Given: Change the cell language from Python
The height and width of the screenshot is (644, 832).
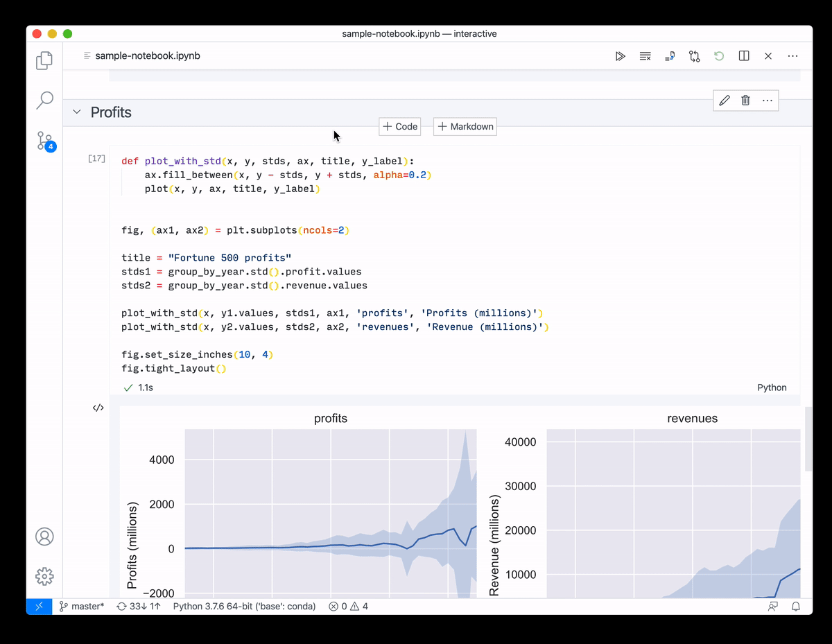Looking at the screenshot, I should tap(772, 388).
